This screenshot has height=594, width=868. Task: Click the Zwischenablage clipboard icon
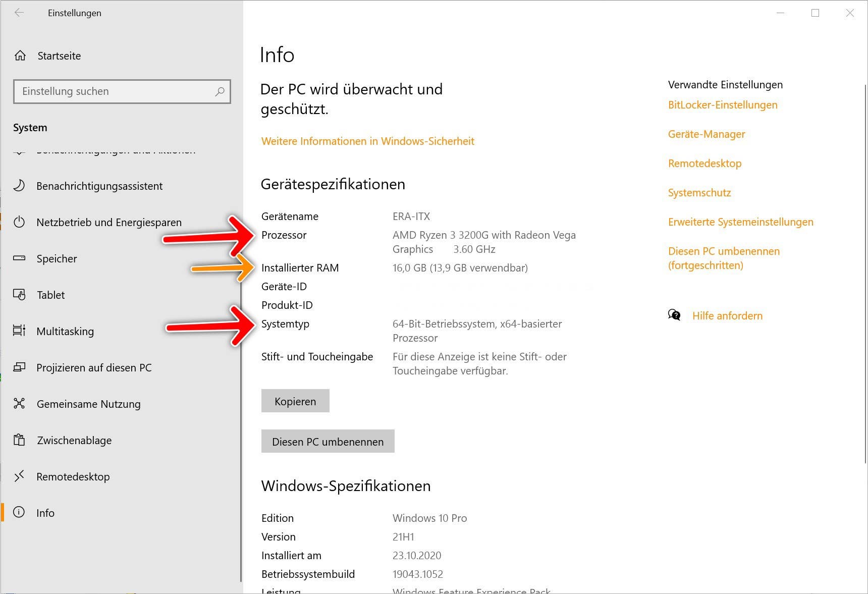coord(20,440)
